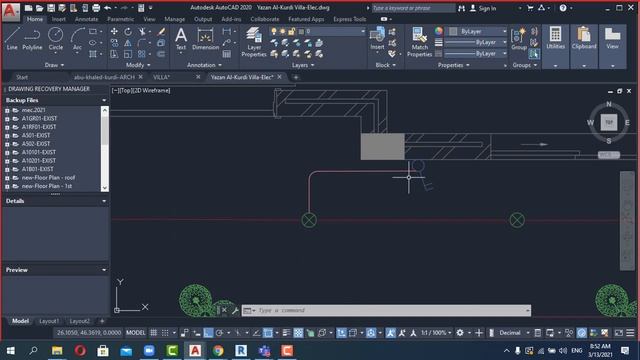Click the Undo arrow in quick access toolbar

tap(108, 8)
